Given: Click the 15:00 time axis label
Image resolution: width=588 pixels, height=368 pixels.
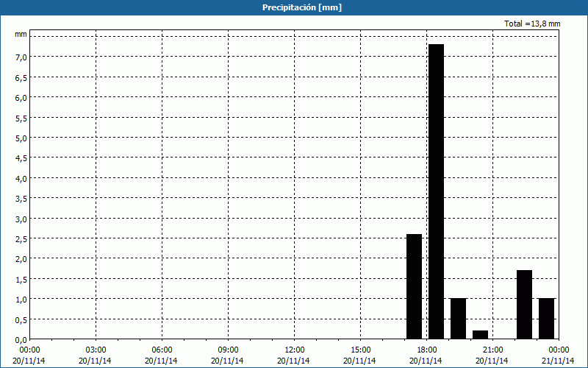Looking at the screenshot, I should 360,350.
